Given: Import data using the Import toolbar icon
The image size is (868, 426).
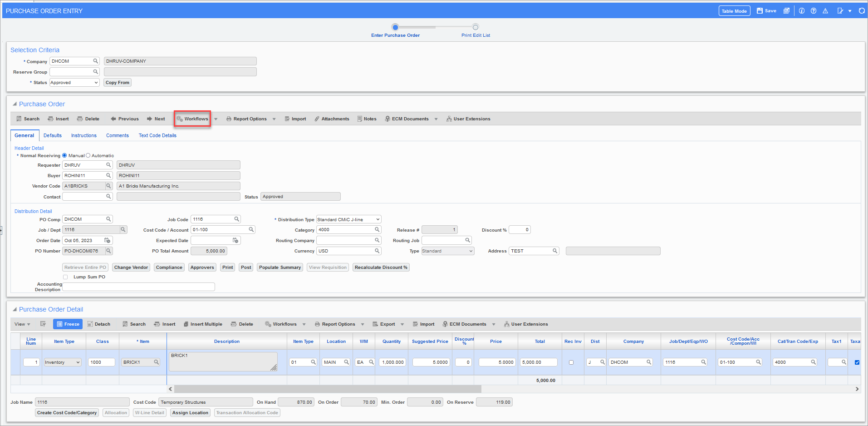Looking at the screenshot, I should (x=295, y=119).
